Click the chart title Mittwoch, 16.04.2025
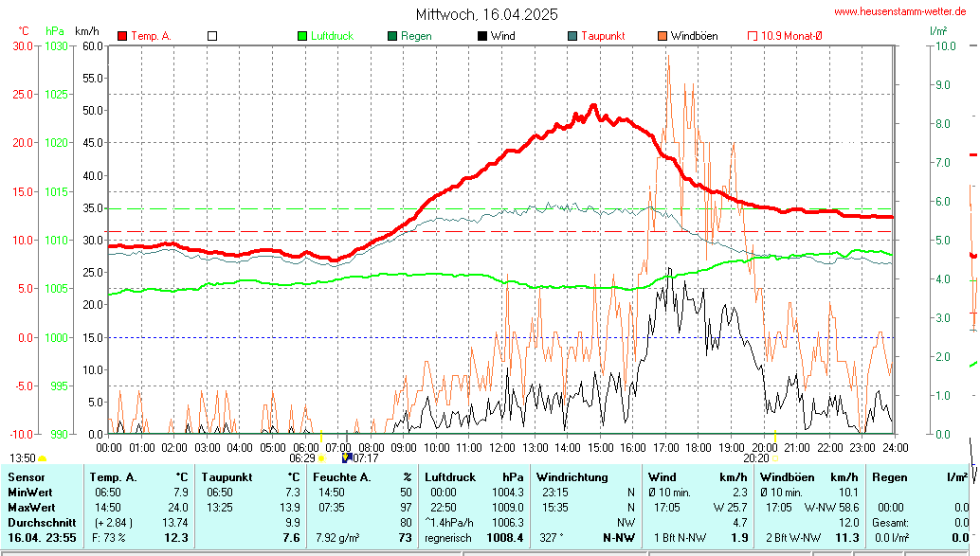 tap(487, 14)
